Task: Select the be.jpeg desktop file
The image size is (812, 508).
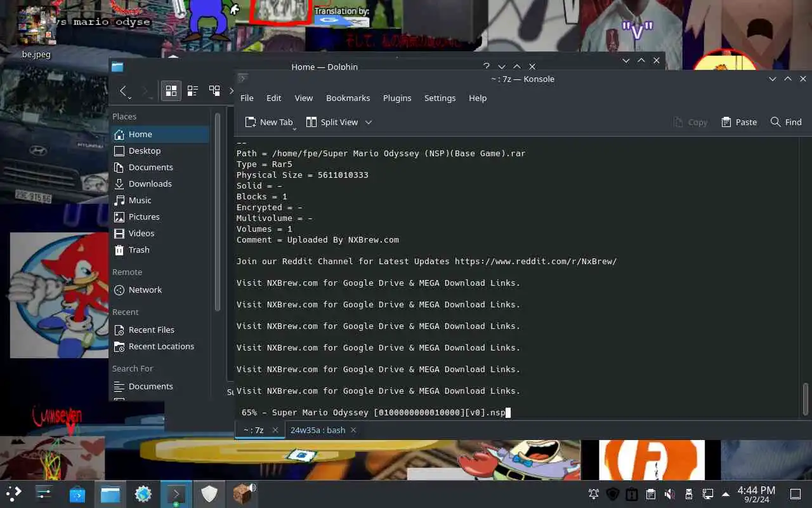Action: [x=36, y=32]
